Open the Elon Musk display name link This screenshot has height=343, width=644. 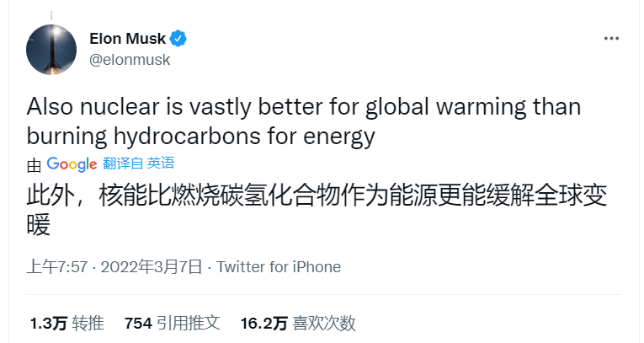(x=127, y=39)
